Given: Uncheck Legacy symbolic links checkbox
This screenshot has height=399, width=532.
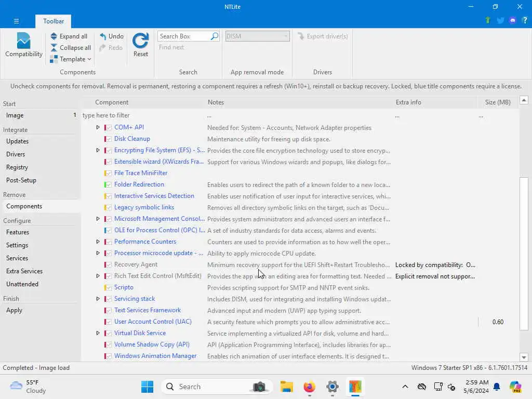Looking at the screenshot, I should click(x=108, y=208).
